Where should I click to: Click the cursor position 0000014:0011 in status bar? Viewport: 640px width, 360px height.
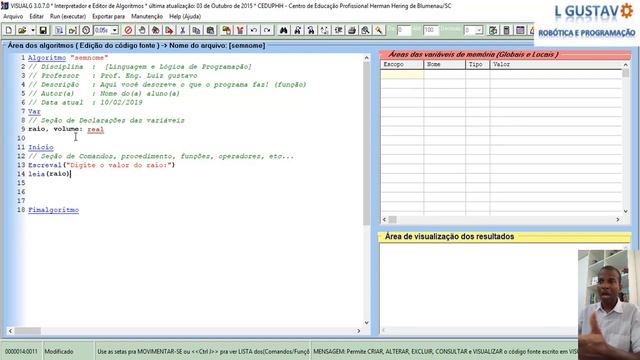(x=21, y=351)
